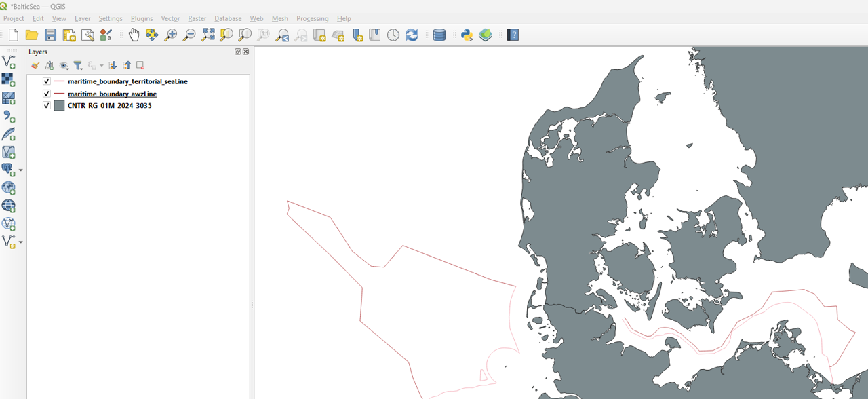Click the Zoom Full extent icon
The height and width of the screenshot is (399, 868).
(208, 35)
